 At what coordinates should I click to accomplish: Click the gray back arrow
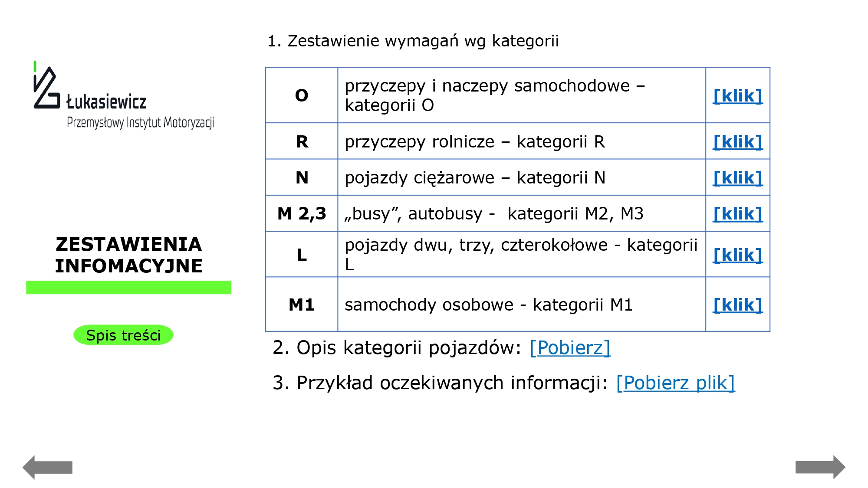[x=47, y=467]
